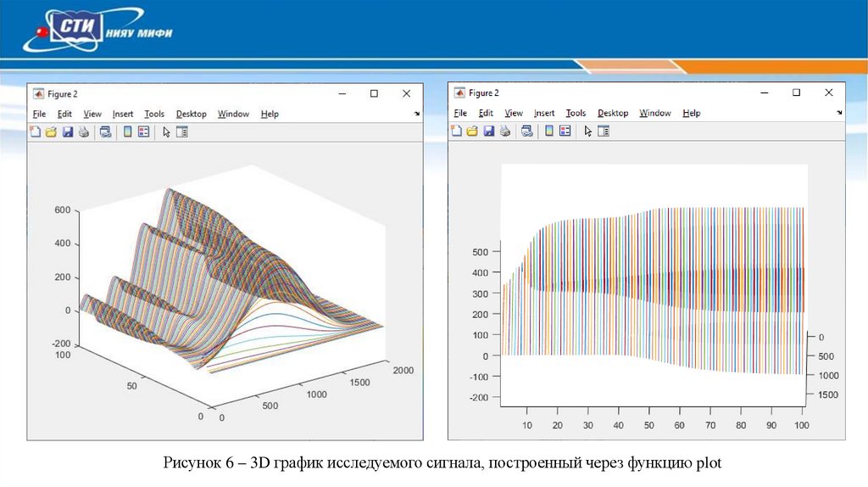Click Print Figure icon in right window

pyautogui.click(x=505, y=131)
